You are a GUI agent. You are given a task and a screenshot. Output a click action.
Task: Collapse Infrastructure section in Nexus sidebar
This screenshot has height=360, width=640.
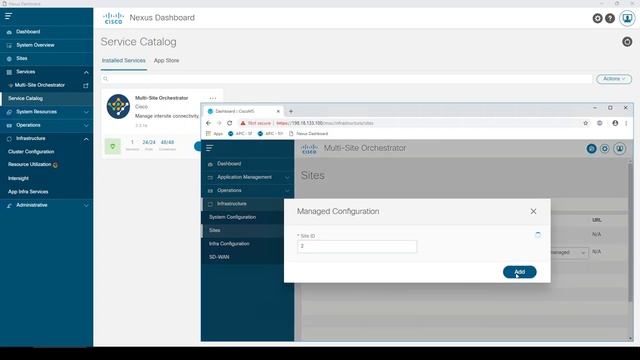86,139
